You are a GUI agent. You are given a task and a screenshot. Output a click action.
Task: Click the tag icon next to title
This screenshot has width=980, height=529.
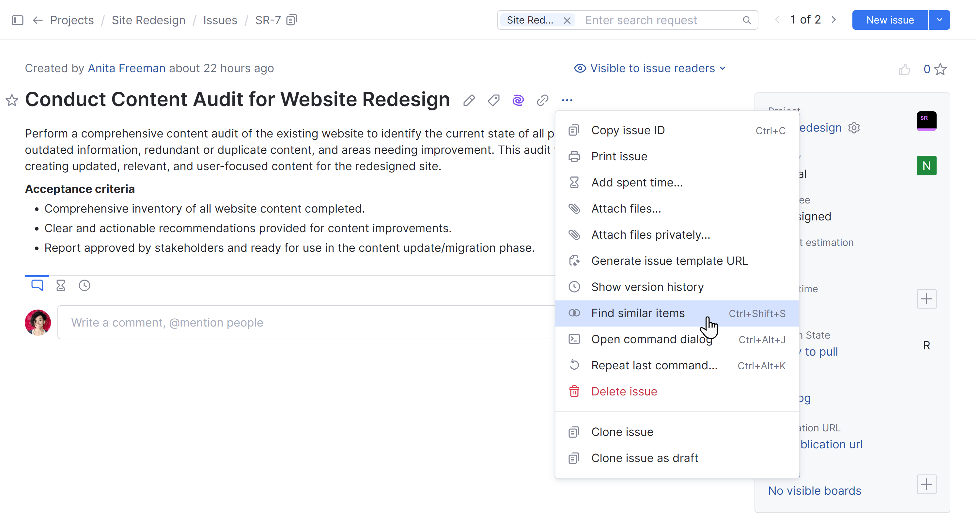[493, 101]
